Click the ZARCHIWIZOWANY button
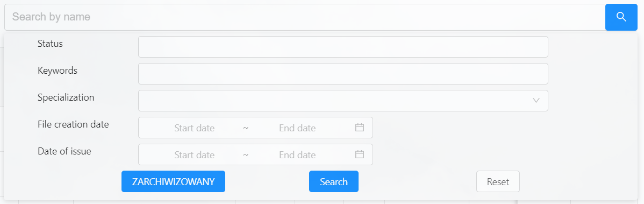Image resolution: width=644 pixels, height=204 pixels. pos(173,181)
